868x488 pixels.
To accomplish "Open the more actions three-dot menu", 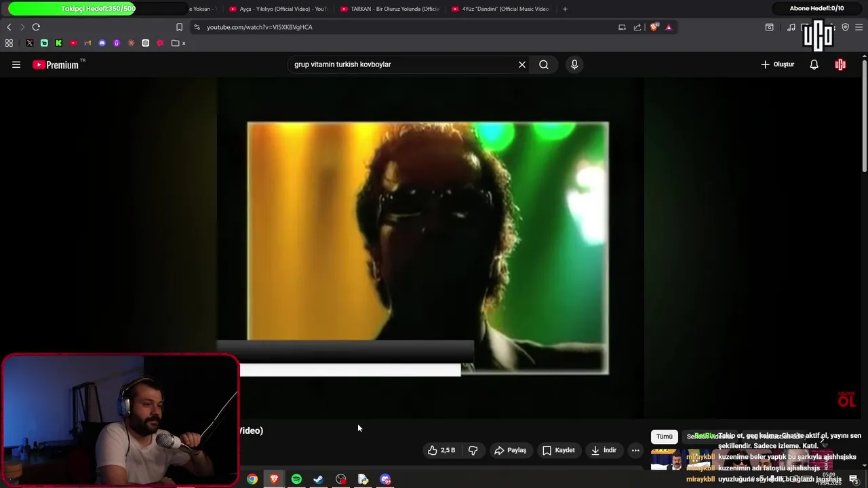I will tap(635, 450).
